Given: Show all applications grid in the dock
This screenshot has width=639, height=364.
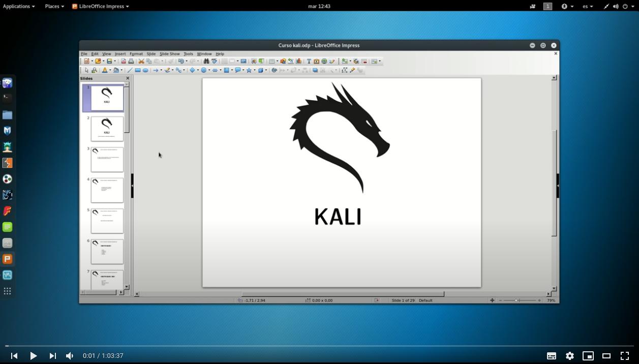Looking at the screenshot, I should pos(7,291).
